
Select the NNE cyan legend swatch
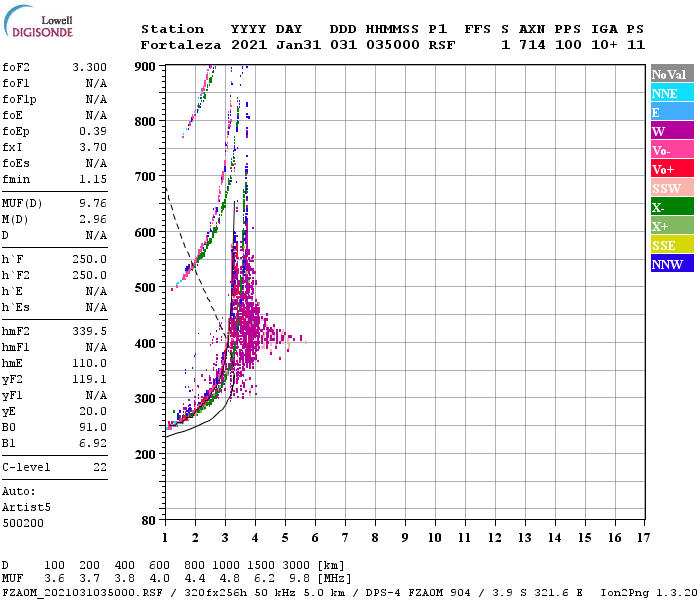click(x=672, y=93)
